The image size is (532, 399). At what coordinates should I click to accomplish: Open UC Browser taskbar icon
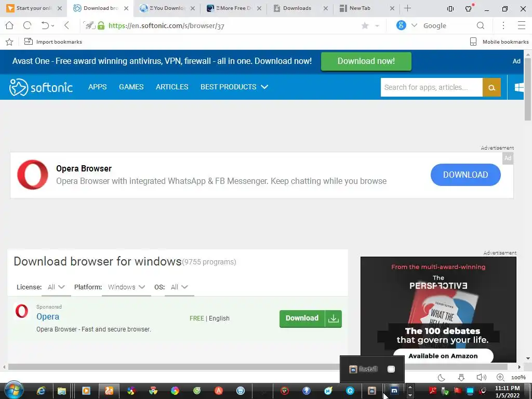[x=109, y=391]
